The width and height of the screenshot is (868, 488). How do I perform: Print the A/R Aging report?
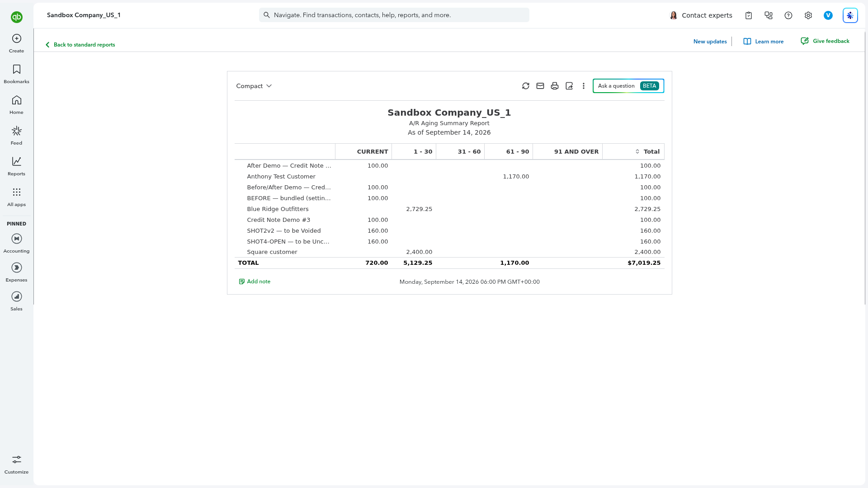point(555,86)
